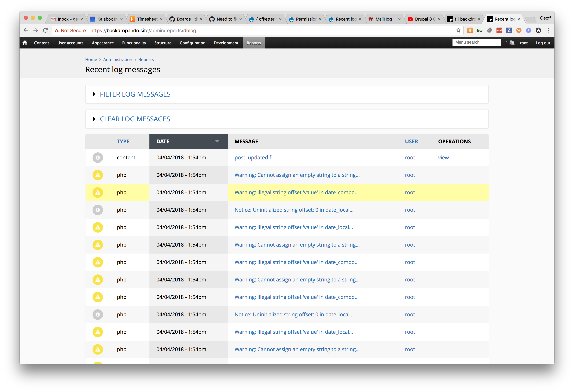Click the back navigation arrow

click(x=26, y=30)
